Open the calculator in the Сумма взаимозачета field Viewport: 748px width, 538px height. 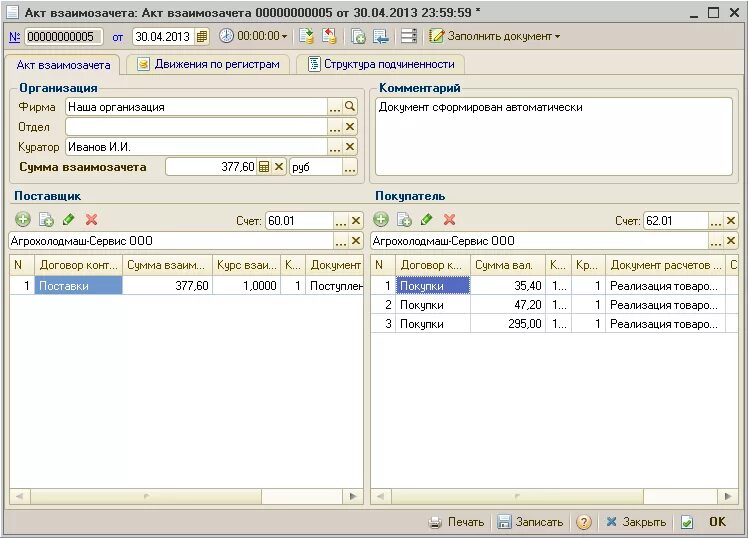264,167
